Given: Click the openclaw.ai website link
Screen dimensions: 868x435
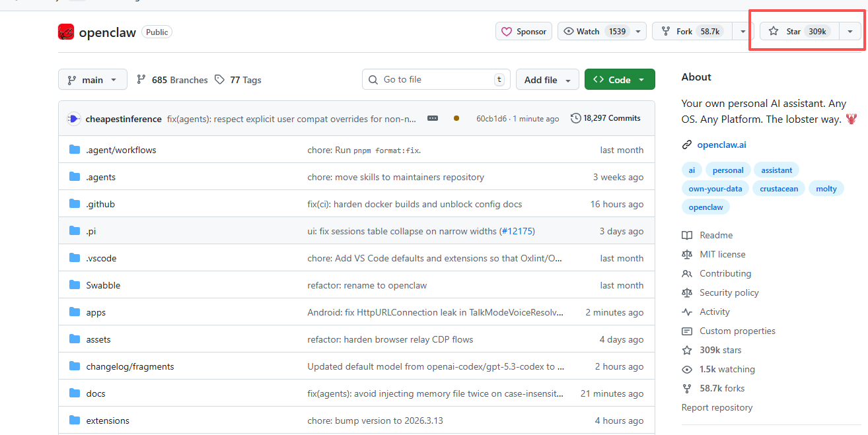Looking at the screenshot, I should point(721,145).
